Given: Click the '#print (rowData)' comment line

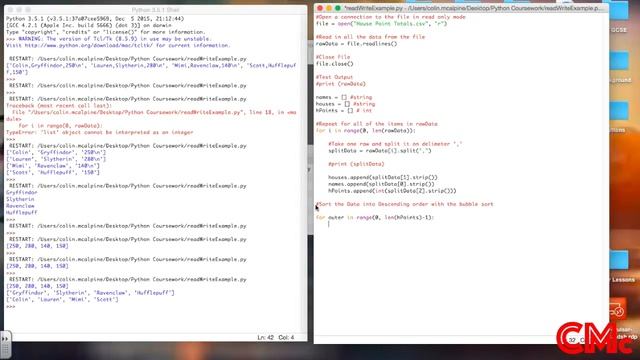Looking at the screenshot, I should click(340, 84).
